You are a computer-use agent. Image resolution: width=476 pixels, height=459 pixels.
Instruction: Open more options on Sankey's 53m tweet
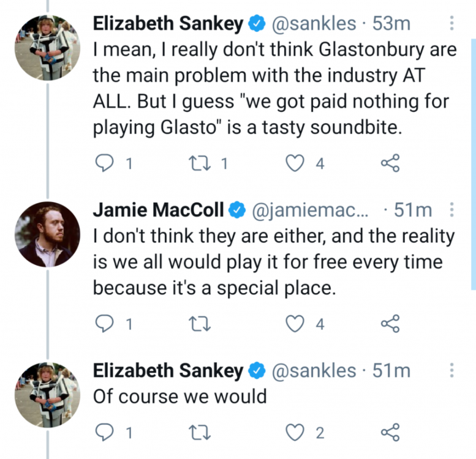click(x=451, y=23)
